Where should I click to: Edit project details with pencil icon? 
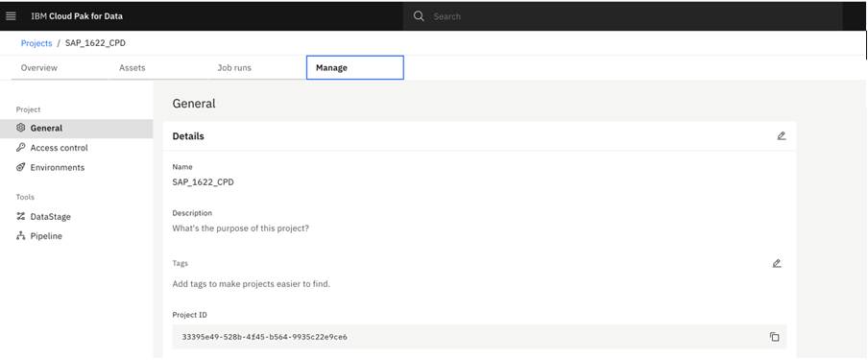pos(781,135)
